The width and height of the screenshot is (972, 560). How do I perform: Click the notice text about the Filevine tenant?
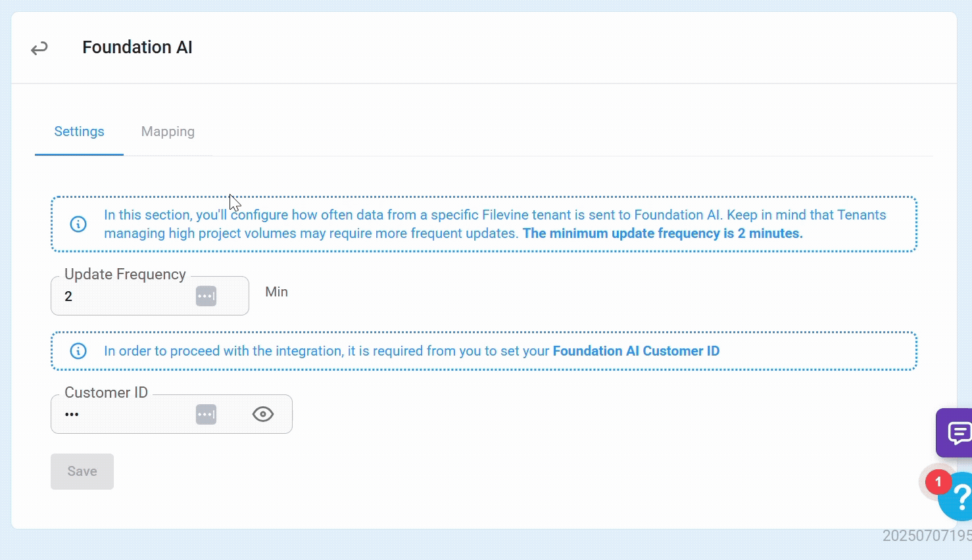tap(495, 224)
